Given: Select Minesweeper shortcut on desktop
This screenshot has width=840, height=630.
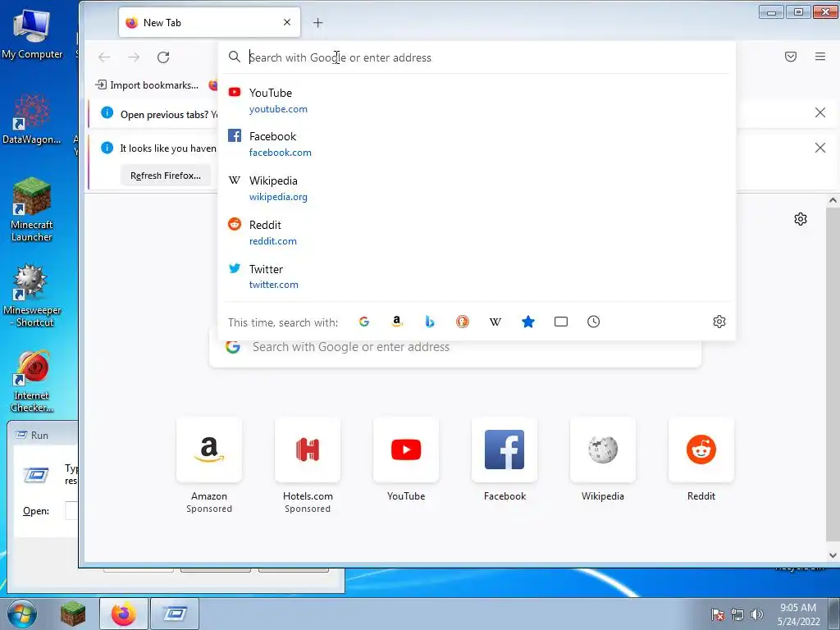Looking at the screenshot, I should 32,295.
